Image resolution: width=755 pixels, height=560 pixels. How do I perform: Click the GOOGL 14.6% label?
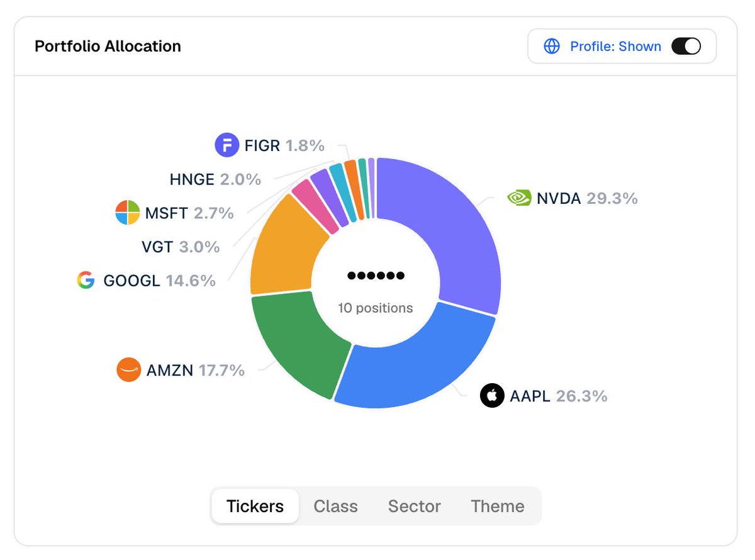(x=159, y=280)
